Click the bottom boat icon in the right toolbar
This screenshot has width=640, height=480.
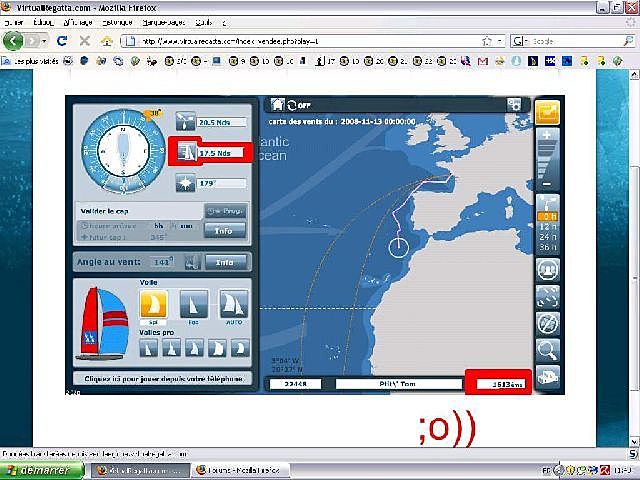click(547, 377)
